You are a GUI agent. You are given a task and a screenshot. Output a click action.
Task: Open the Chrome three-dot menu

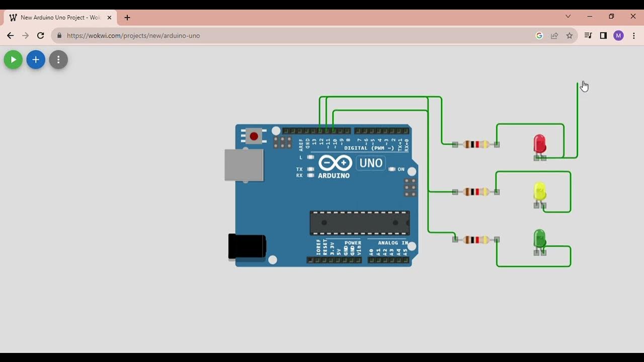pos(634,36)
